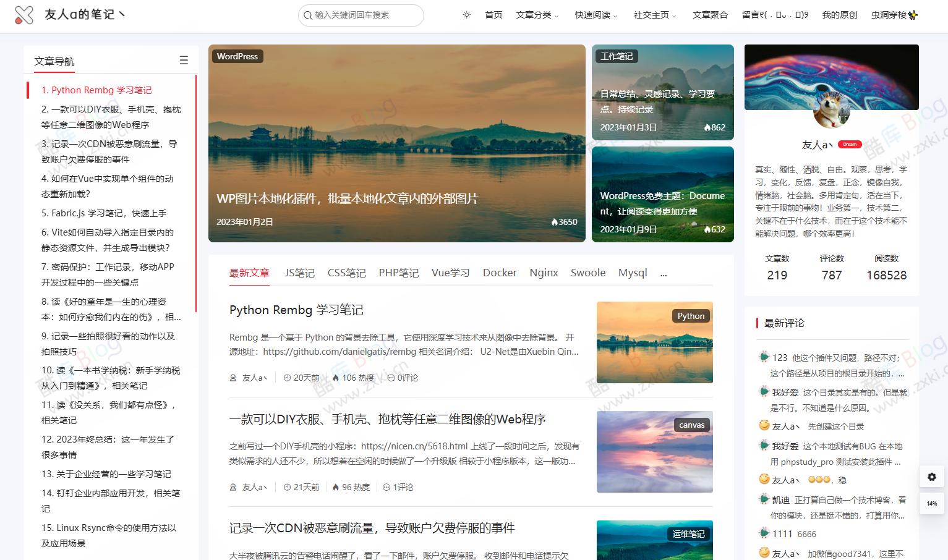Open thumbnail of the DIY衣服 article

tap(655, 452)
